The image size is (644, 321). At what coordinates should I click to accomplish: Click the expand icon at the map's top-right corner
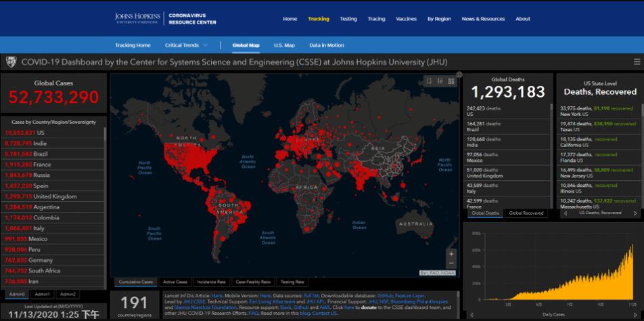point(459,74)
